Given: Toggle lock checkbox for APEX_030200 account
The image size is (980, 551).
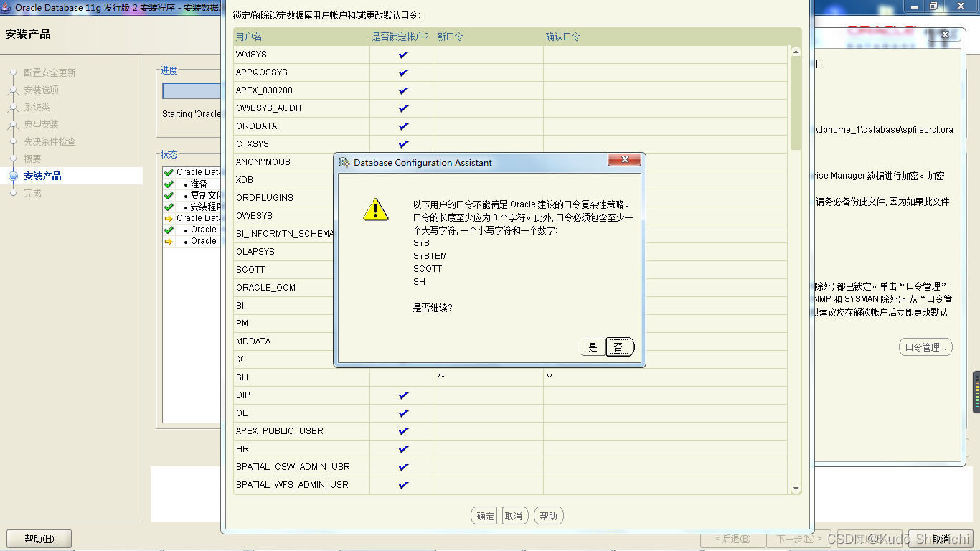Looking at the screenshot, I should 403,90.
